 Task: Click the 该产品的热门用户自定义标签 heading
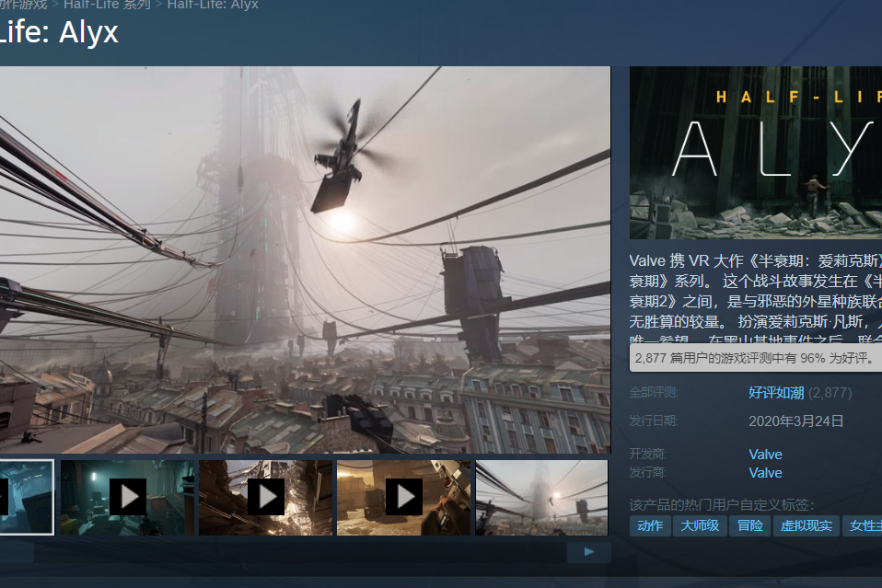[x=722, y=505]
